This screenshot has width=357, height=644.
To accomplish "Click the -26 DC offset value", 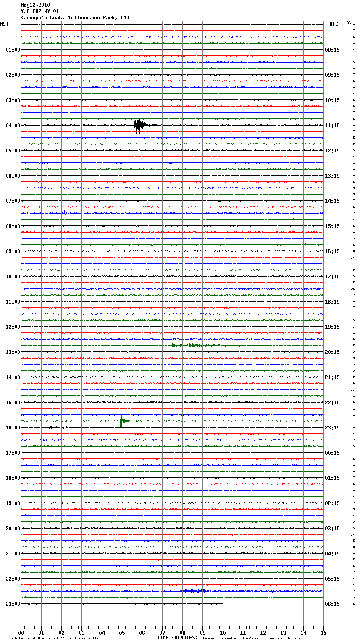I will (x=352, y=289).
